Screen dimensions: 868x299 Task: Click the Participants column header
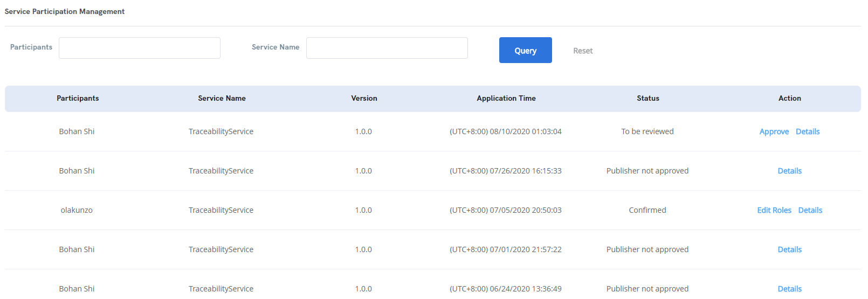[78, 98]
